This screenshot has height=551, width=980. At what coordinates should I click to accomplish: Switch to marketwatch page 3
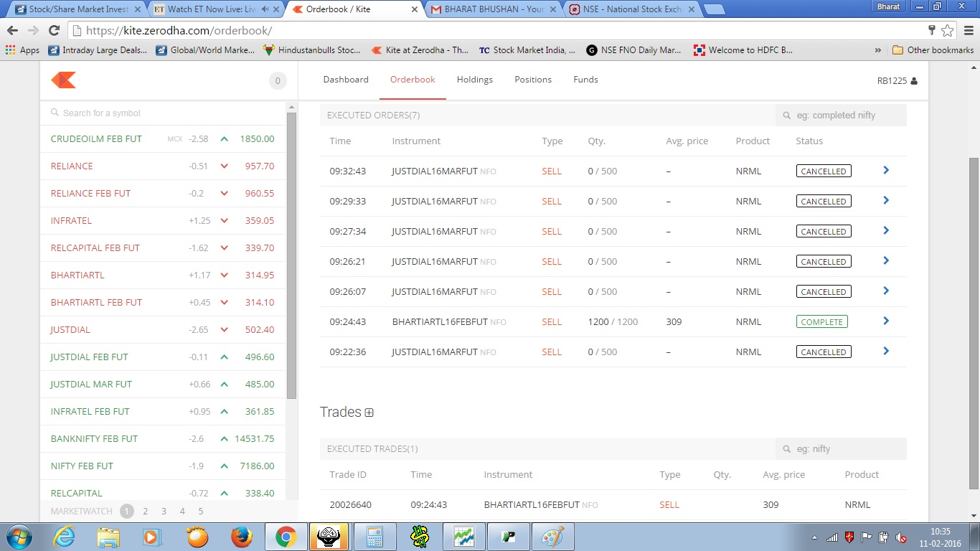pos(164,512)
